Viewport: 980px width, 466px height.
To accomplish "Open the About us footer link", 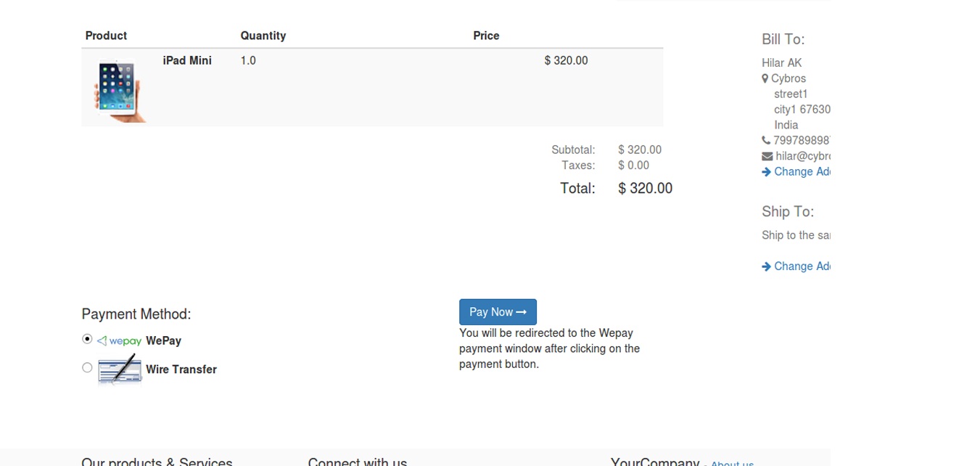I will 732,463.
